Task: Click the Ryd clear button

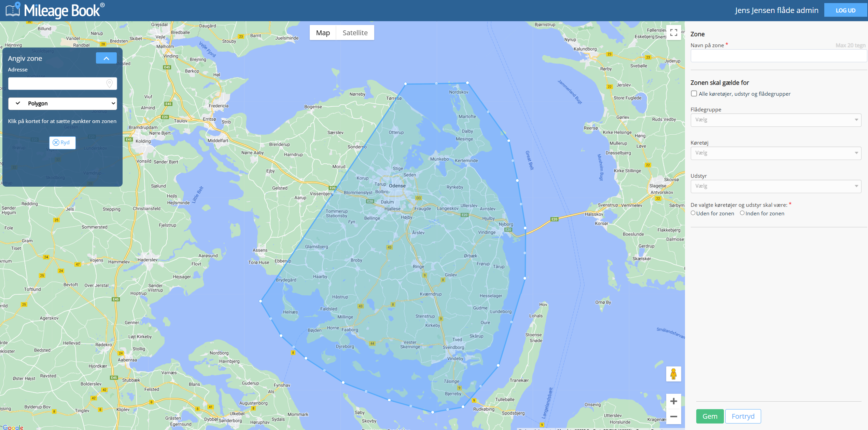Action: [x=62, y=143]
